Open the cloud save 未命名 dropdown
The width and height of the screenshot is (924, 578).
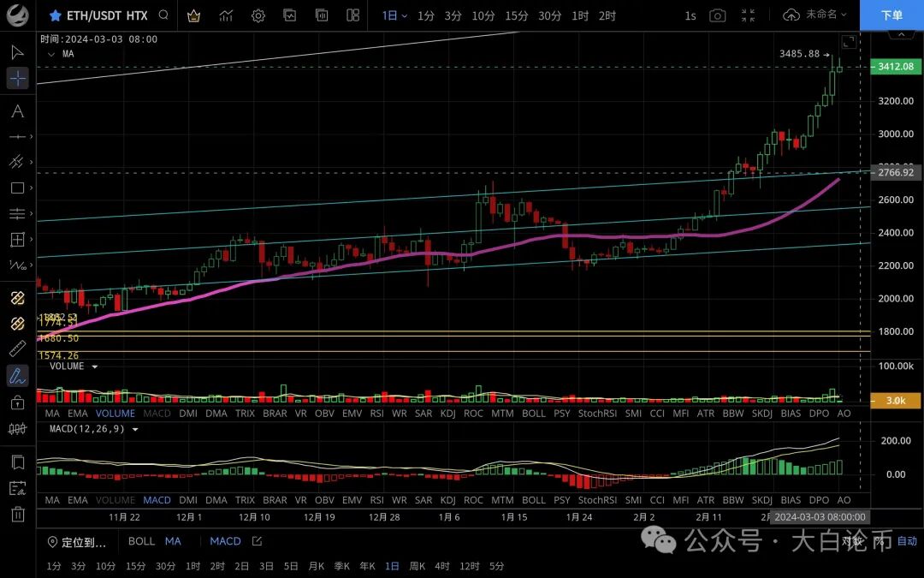click(815, 15)
